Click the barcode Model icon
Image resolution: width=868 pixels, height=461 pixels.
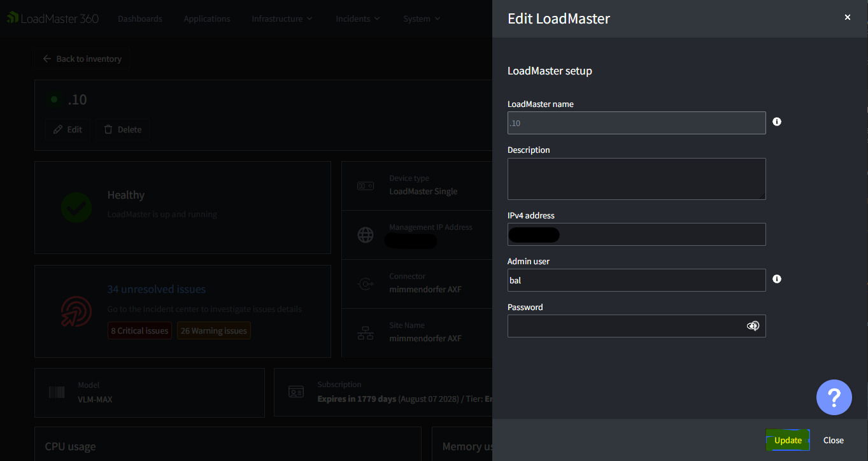[57, 392]
